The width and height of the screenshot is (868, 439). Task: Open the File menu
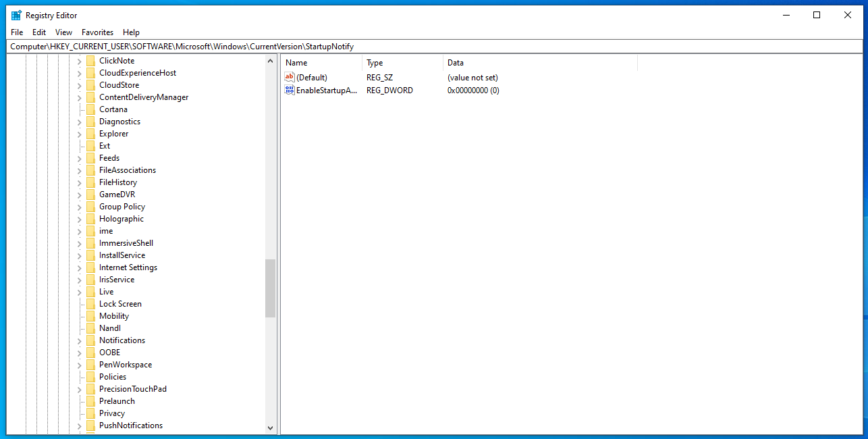click(17, 32)
